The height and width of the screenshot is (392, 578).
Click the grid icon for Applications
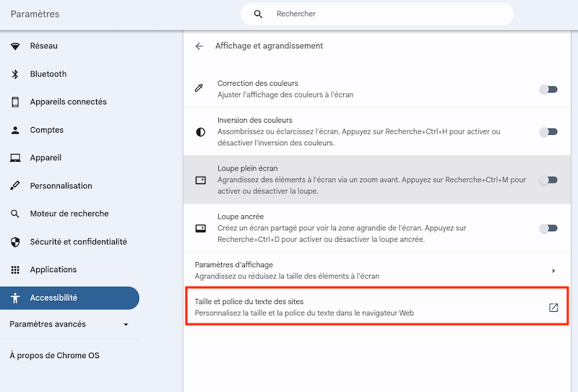(15, 270)
